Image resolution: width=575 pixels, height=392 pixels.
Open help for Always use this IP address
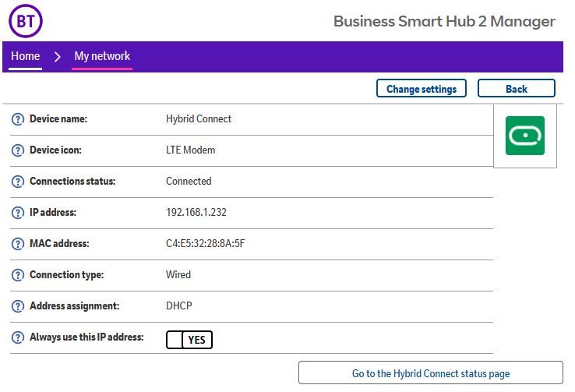click(x=18, y=337)
